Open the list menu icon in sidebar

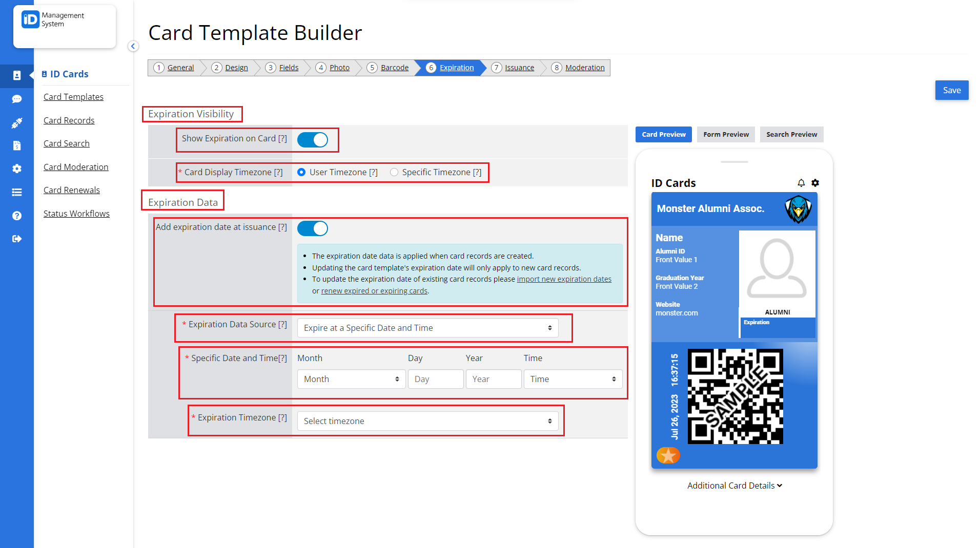click(17, 192)
